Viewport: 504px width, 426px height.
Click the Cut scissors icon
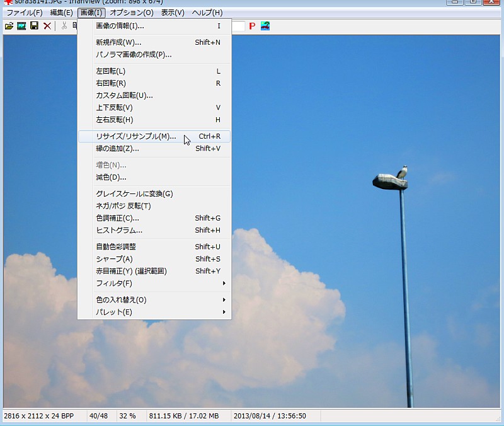click(64, 26)
